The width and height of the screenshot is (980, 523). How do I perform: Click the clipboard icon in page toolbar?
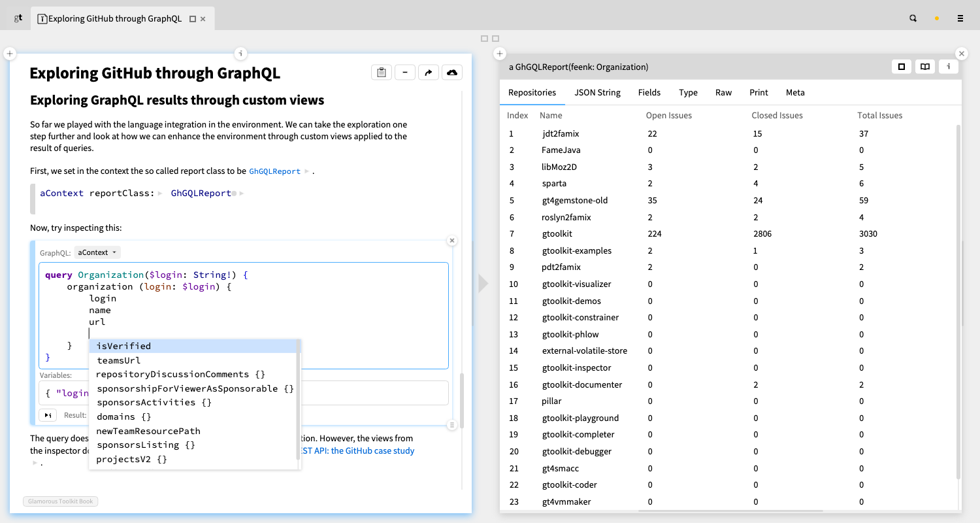382,73
